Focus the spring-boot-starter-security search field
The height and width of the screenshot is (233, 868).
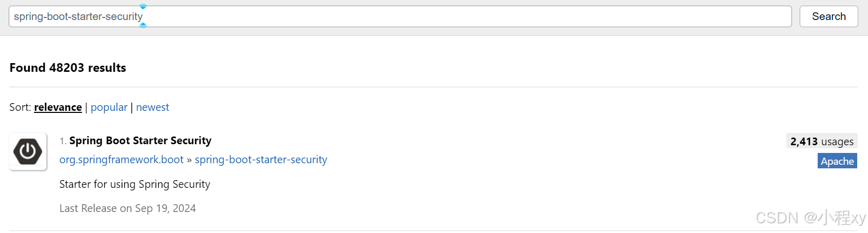(x=400, y=16)
